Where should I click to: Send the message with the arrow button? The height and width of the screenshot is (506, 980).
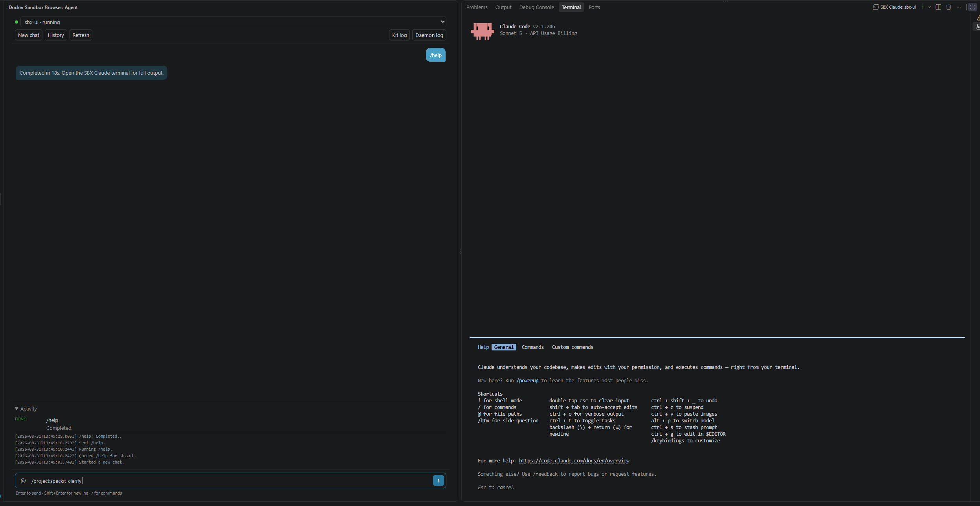[438, 480]
